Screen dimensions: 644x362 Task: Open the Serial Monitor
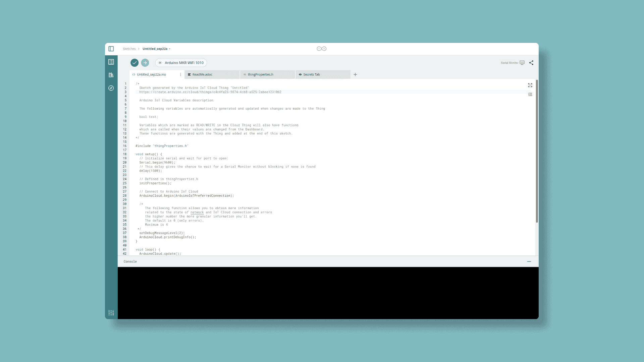point(513,63)
